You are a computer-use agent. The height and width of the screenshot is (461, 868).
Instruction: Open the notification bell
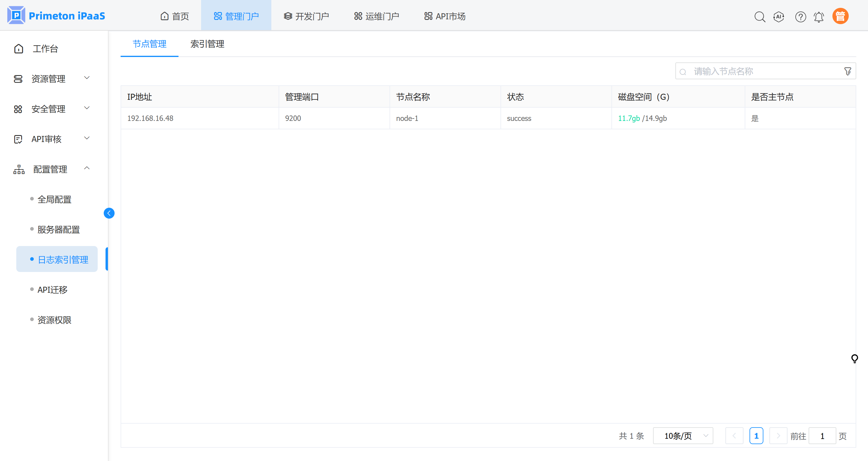[819, 17]
